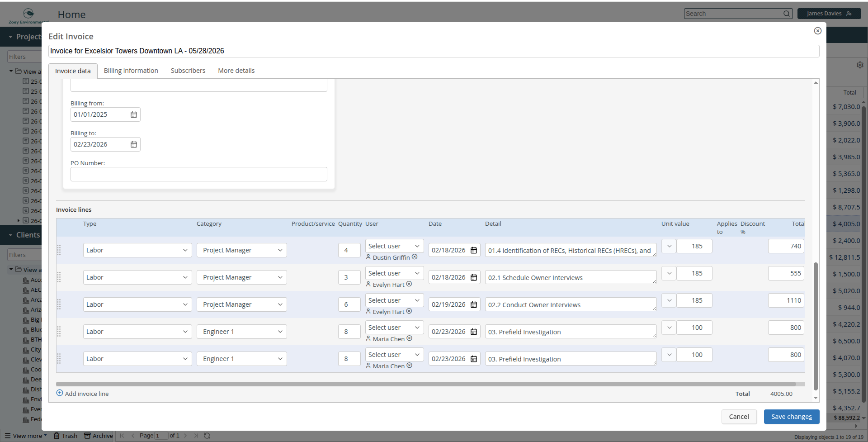Open Select user dropdown on the Dustin Griffin line
Viewport: 868px width, 442px height.
(394, 246)
